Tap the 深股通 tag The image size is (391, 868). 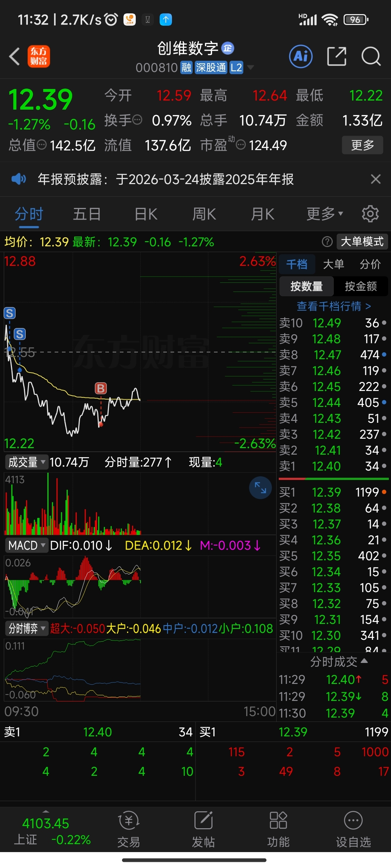pos(211,68)
